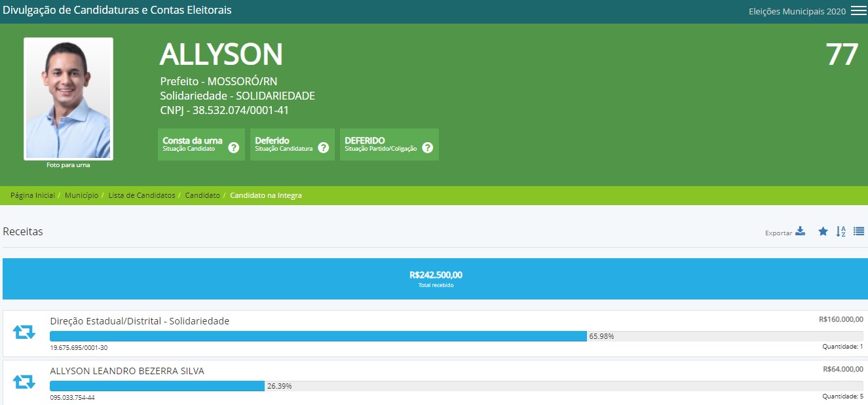
Task: Click the Divulgação de Candidaturas e Contas Eleitorais title
Action: tap(117, 10)
